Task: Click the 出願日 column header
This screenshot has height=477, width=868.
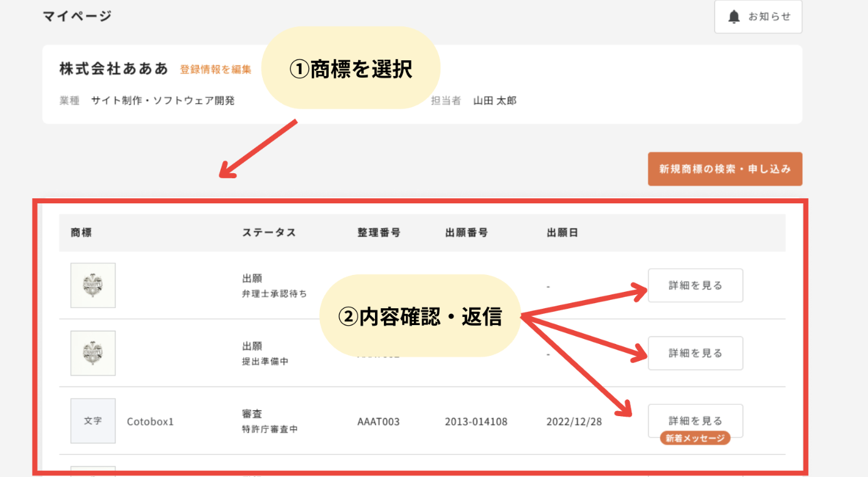Action: tap(563, 233)
